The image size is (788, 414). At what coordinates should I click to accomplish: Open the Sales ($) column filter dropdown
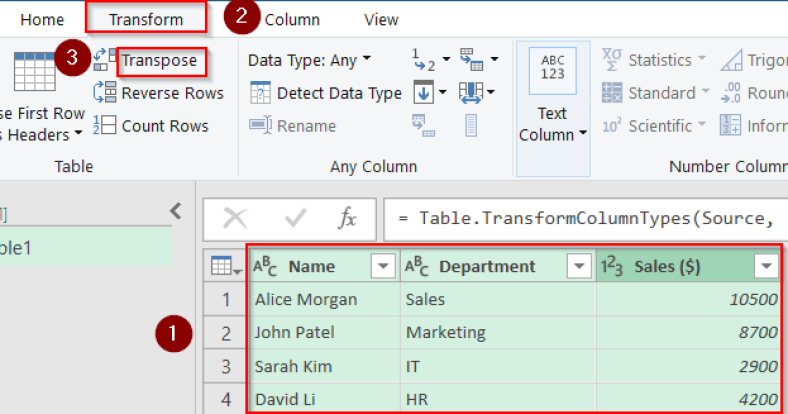[766, 267]
